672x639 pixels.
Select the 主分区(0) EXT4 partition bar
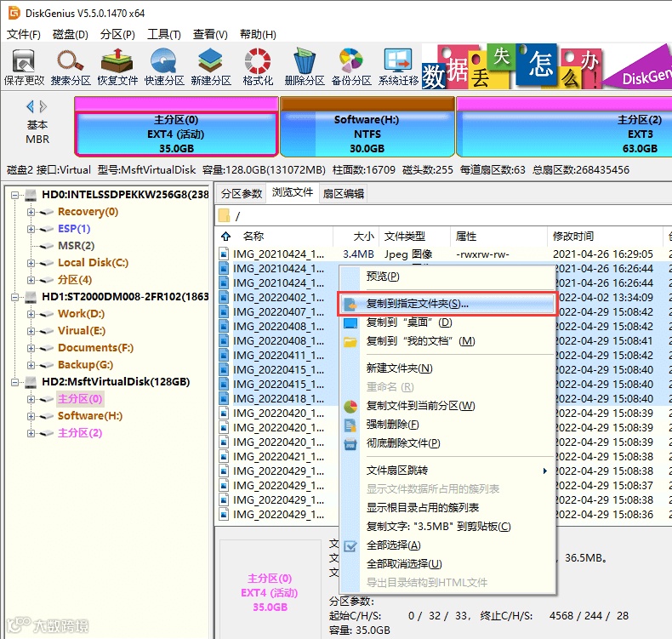pyautogui.click(x=176, y=127)
